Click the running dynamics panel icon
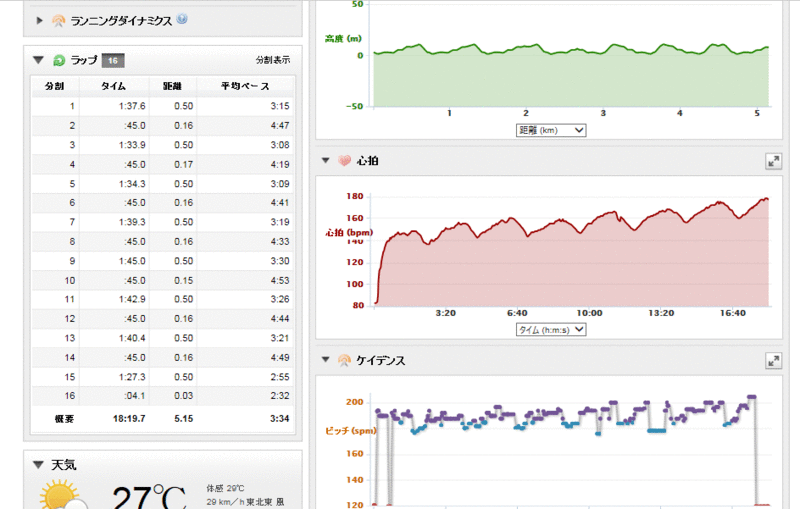Image resolution: width=800 pixels, height=509 pixels. (59, 20)
